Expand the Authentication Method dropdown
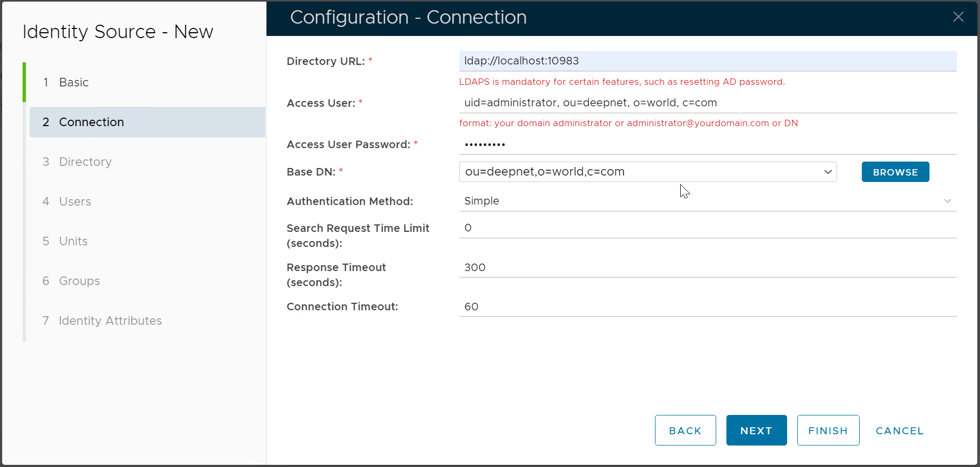Image resolution: width=980 pixels, height=467 pixels. pos(947,201)
